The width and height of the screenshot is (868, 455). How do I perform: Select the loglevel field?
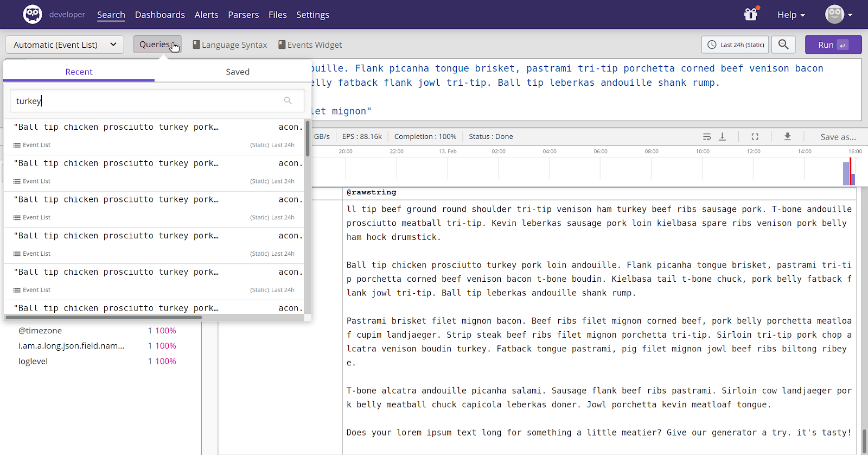33,361
